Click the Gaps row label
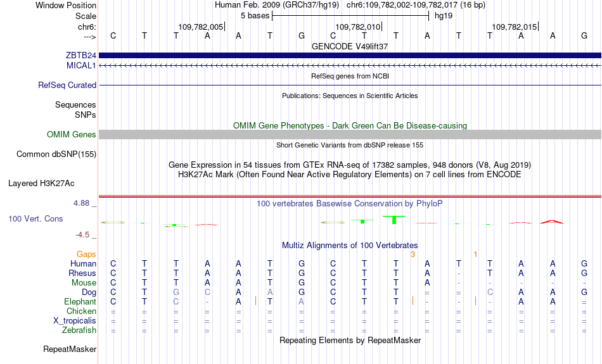The width and height of the screenshot is (602, 364). coord(86,254)
